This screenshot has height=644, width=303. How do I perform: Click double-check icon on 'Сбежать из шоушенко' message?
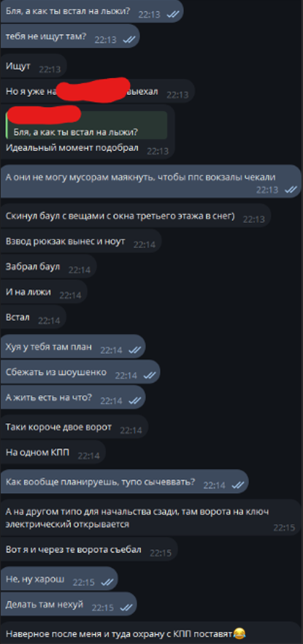click(x=149, y=375)
